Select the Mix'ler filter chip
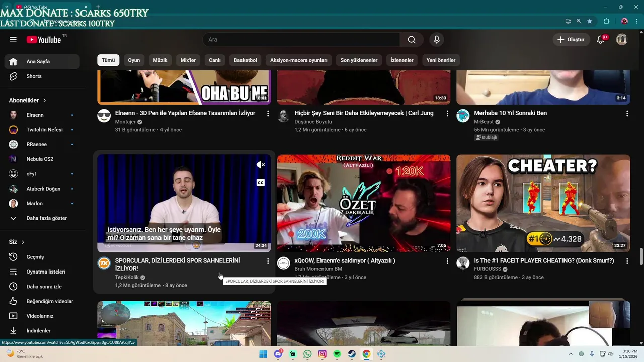 [x=188, y=60]
